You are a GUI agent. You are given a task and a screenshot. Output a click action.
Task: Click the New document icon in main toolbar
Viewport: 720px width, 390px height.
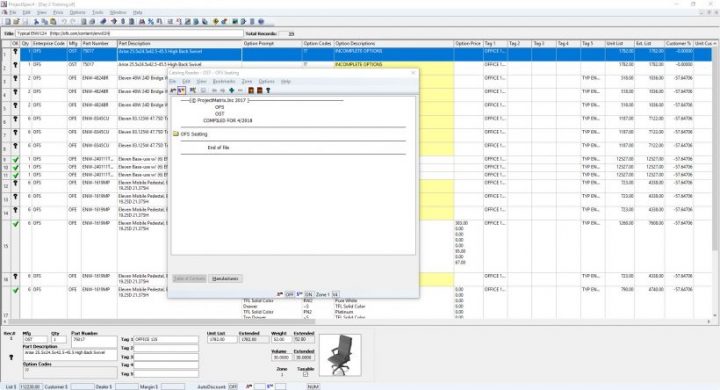(8, 22)
